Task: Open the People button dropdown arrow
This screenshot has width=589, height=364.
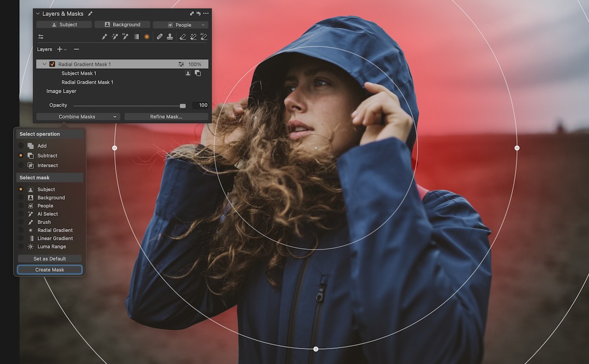Action: pyautogui.click(x=202, y=24)
